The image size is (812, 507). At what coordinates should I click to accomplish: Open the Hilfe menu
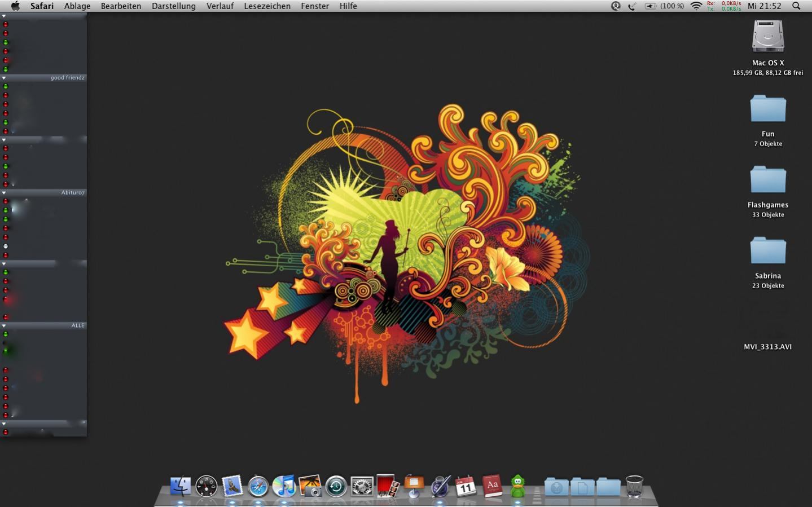point(348,6)
